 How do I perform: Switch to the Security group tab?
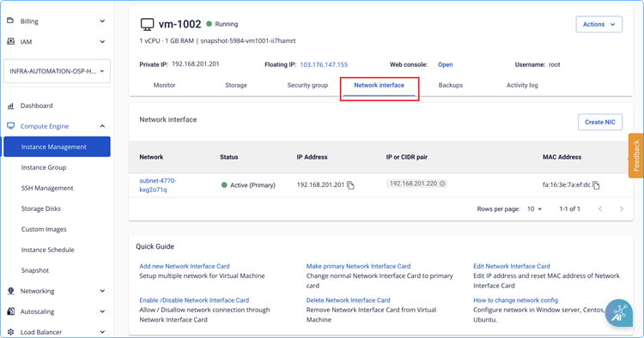(307, 85)
